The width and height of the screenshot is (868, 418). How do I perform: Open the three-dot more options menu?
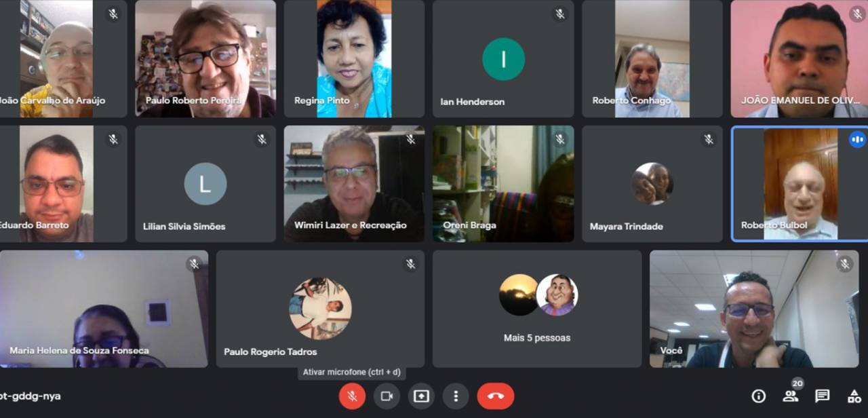coord(456,396)
